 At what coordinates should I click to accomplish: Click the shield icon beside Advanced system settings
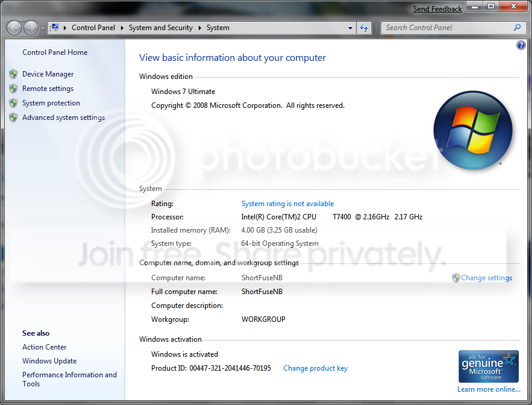pos(13,118)
